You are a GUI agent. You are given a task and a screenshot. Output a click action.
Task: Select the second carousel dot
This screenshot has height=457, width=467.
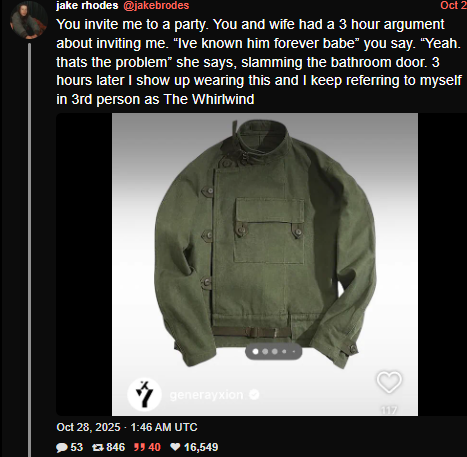(x=265, y=352)
